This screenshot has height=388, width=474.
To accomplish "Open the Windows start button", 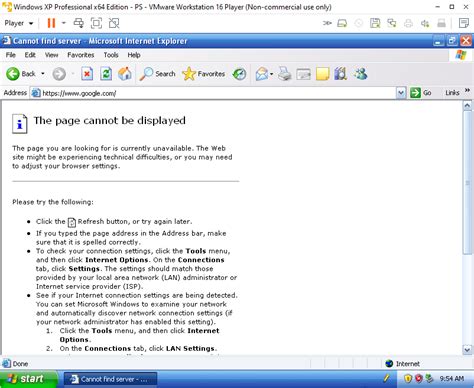I will click(x=29, y=379).
